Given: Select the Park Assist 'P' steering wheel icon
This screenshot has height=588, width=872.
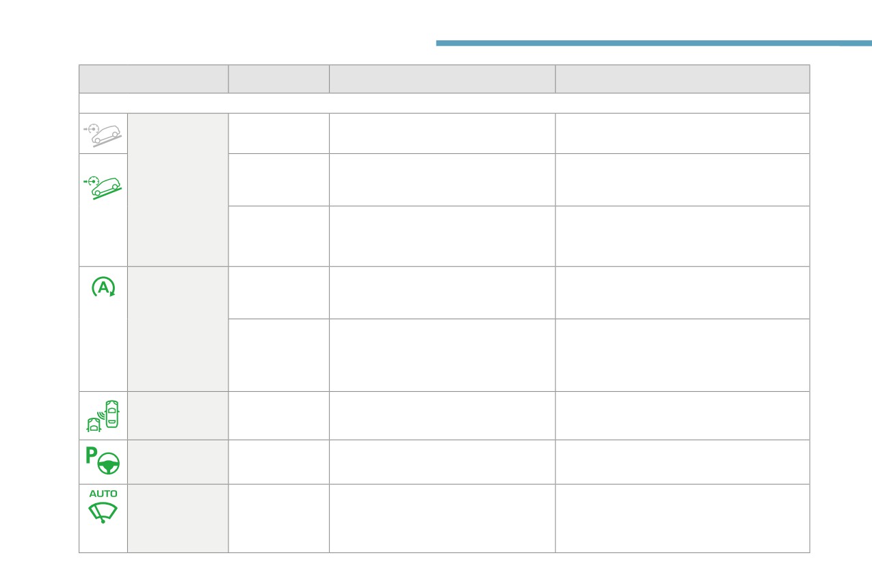Looking at the screenshot, I should pyautogui.click(x=103, y=461).
